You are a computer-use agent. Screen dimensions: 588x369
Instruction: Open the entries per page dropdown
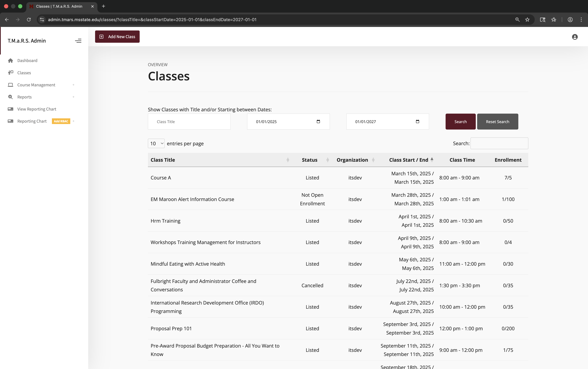pyautogui.click(x=156, y=143)
